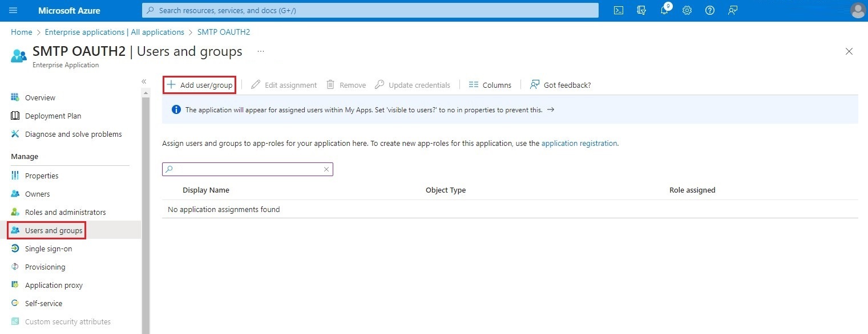Select the Update credentials key icon
Image resolution: width=868 pixels, height=334 pixels.
click(x=380, y=84)
